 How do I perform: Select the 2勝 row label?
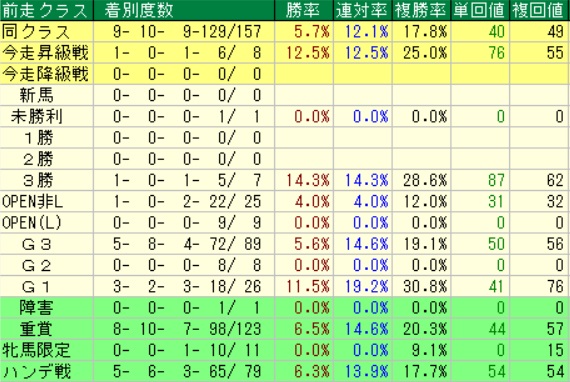tap(46, 159)
